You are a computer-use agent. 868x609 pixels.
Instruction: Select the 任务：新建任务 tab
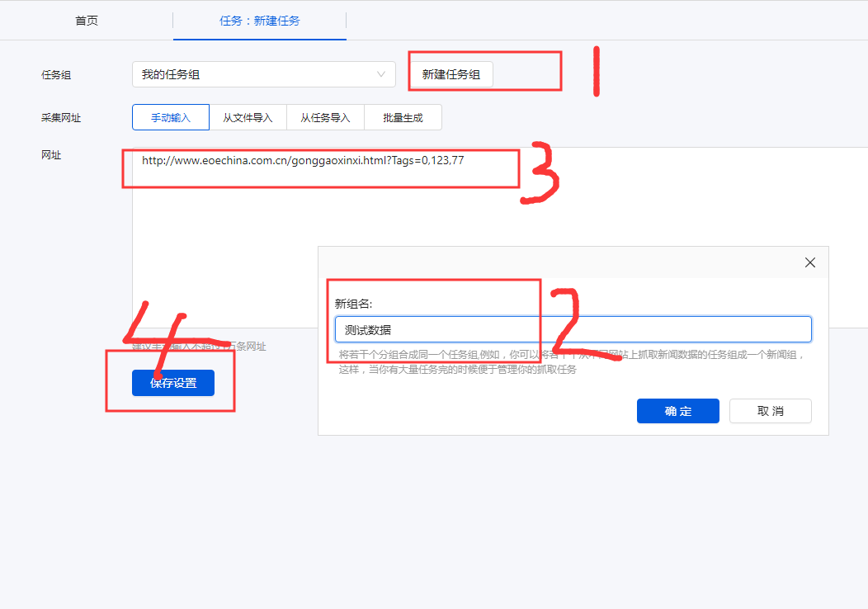[x=260, y=21]
